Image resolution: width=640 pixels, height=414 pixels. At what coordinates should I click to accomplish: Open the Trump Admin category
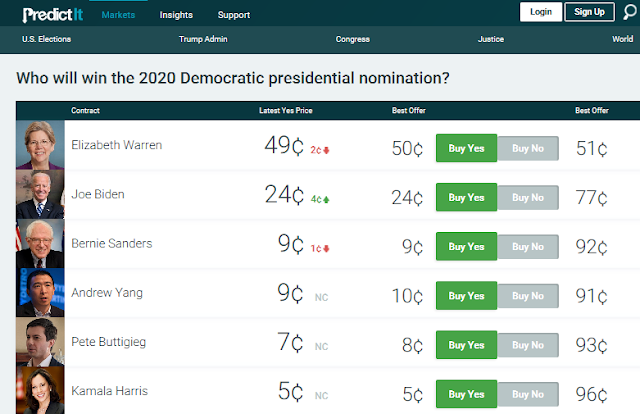click(205, 41)
